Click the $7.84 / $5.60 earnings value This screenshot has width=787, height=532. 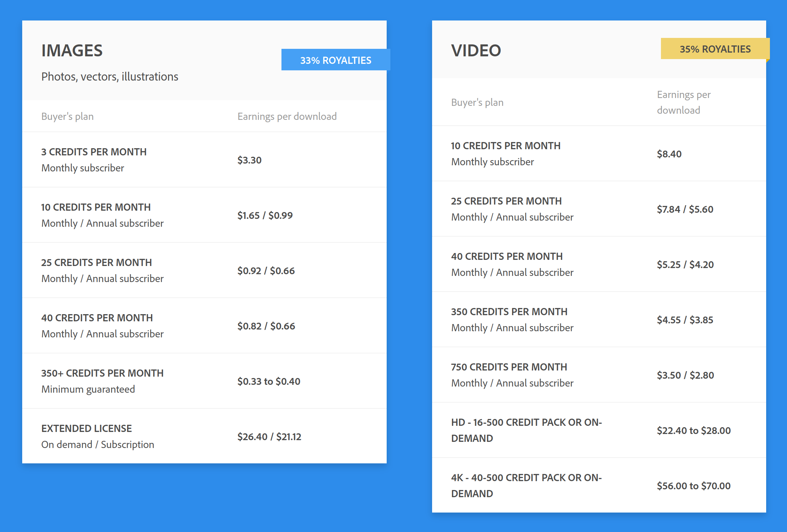click(x=685, y=209)
